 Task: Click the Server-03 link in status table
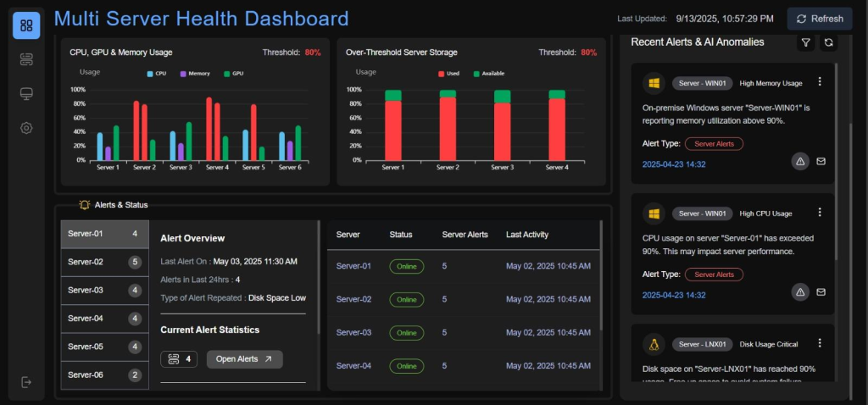(x=353, y=332)
